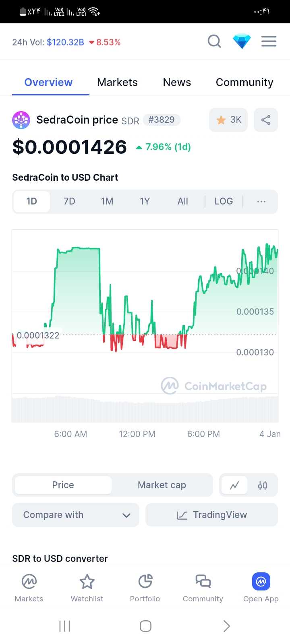Select the 1Y time range
This screenshot has width=290, height=644.
click(145, 201)
